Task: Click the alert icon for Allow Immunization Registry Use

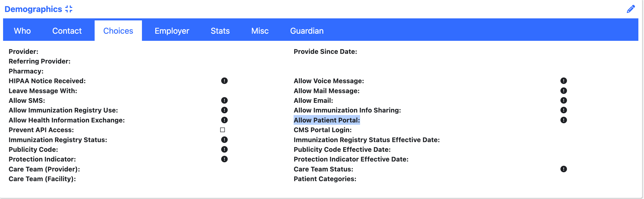Action: [224, 110]
